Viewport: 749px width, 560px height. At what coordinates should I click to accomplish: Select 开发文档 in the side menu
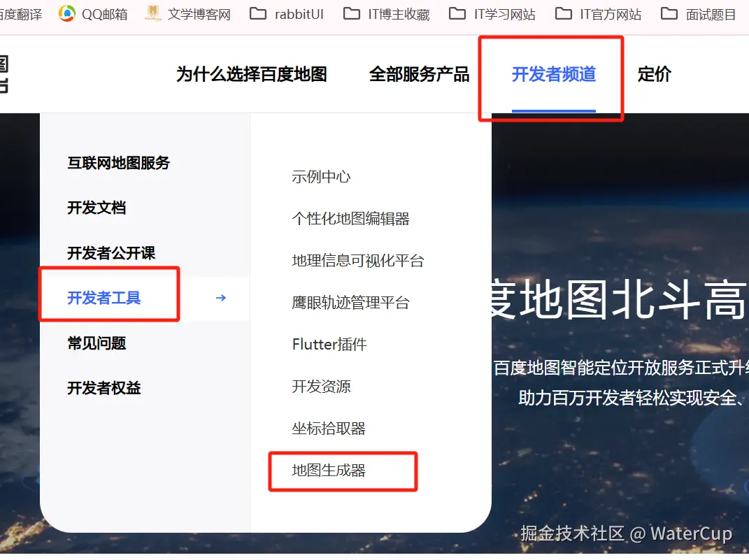97,208
